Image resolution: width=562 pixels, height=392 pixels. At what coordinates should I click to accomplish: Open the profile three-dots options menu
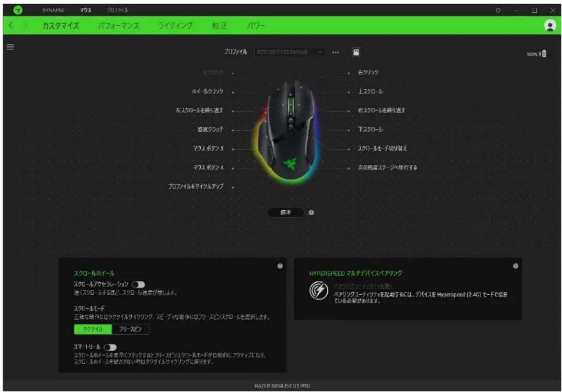pyautogui.click(x=335, y=52)
